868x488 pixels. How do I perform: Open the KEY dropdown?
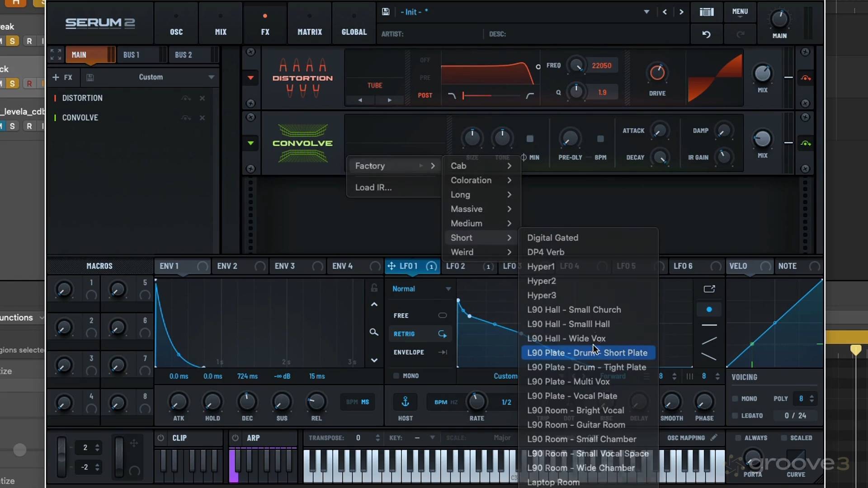pos(425,438)
